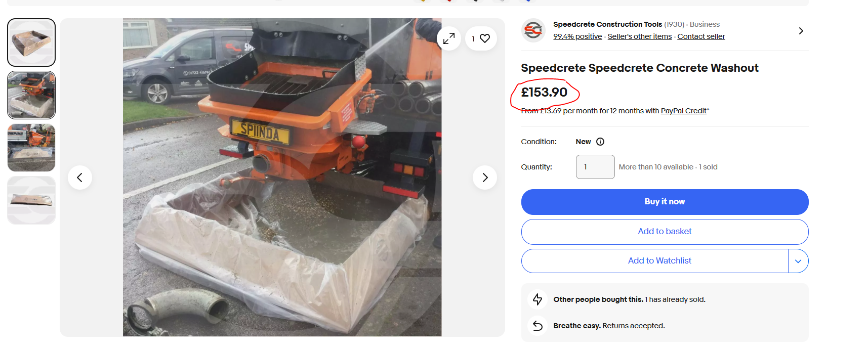Screen dimensions: 868x352
Task: Select the second thumbnail with orange truck
Action: point(31,95)
